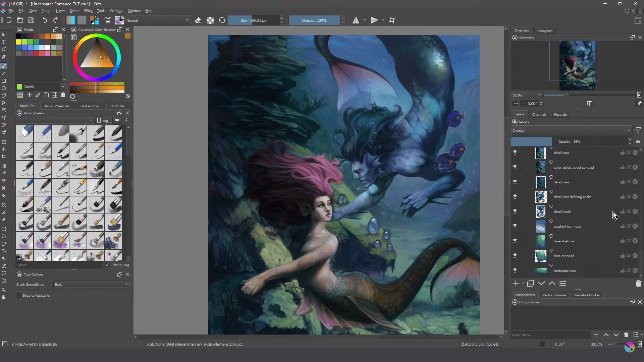Click the Add layer icon below the layers list
The height and width of the screenshot is (362, 644).
tap(516, 283)
